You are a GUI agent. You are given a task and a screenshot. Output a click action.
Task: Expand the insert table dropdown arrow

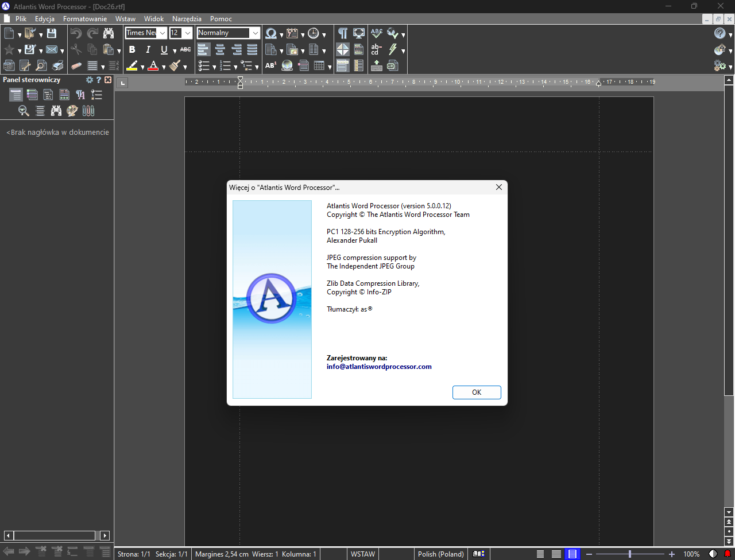[x=330, y=67]
